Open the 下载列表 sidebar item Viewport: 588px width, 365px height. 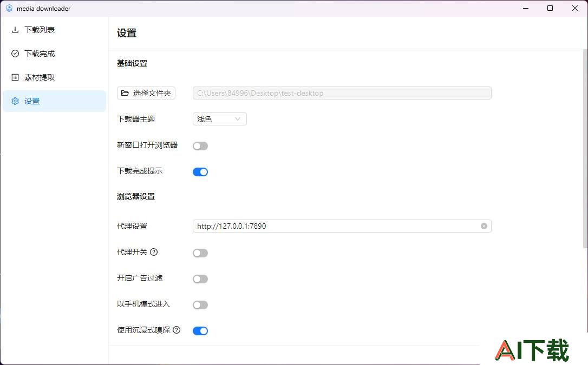point(54,30)
